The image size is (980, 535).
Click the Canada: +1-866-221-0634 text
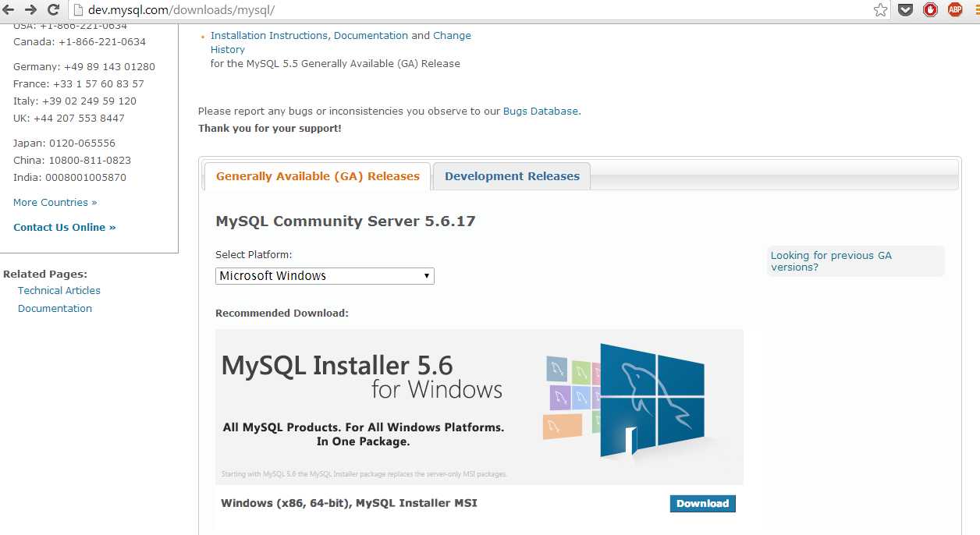coord(80,42)
